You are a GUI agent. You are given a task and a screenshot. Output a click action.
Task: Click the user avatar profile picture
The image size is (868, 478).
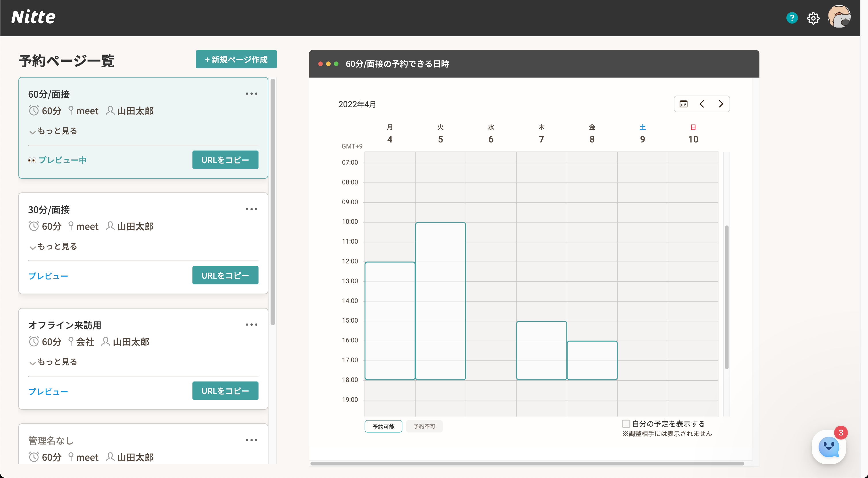click(839, 17)
